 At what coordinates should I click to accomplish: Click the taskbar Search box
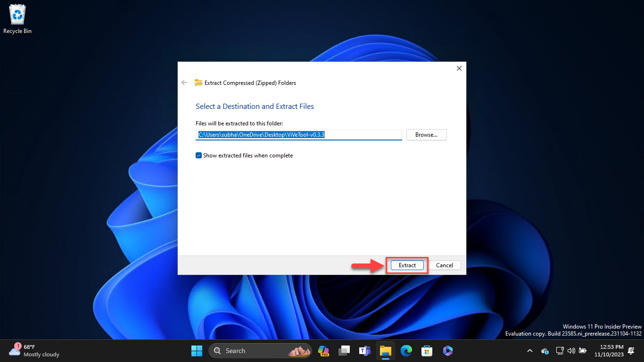click(x=260, y=351)
